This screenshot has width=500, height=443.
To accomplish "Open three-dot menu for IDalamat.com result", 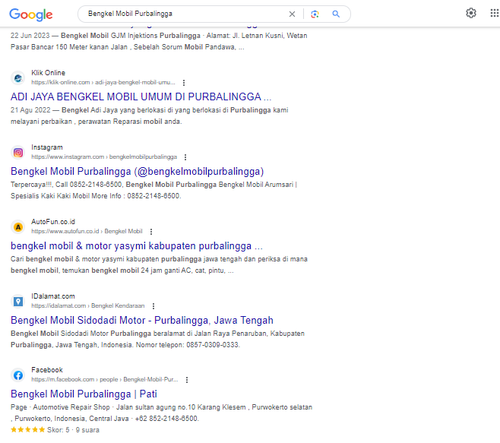I will (153, 306).
